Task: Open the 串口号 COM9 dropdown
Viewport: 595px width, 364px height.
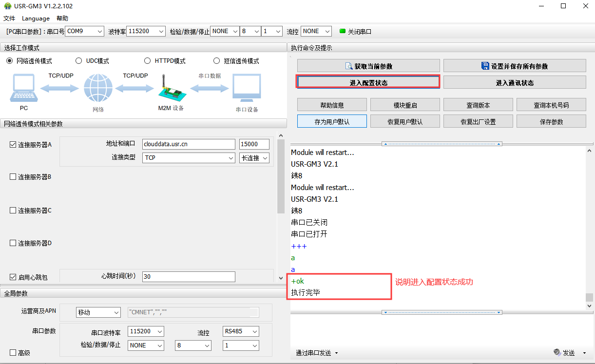Action: click(85, 31)
